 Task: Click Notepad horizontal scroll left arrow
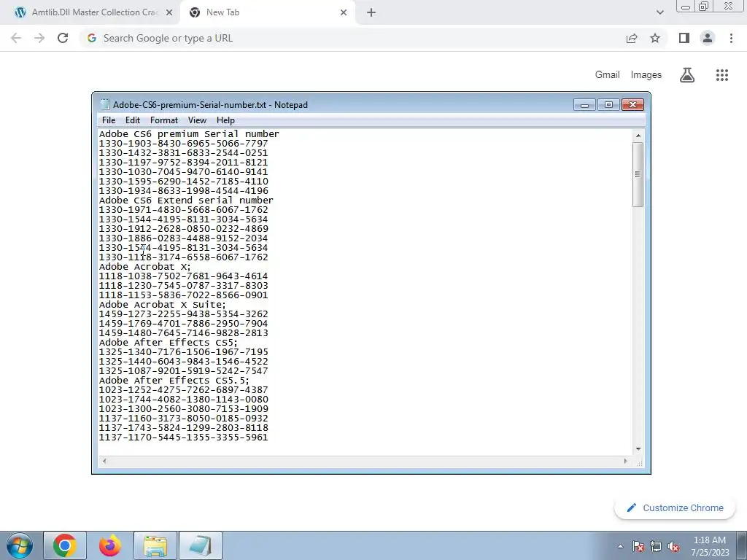pos(104,461)
